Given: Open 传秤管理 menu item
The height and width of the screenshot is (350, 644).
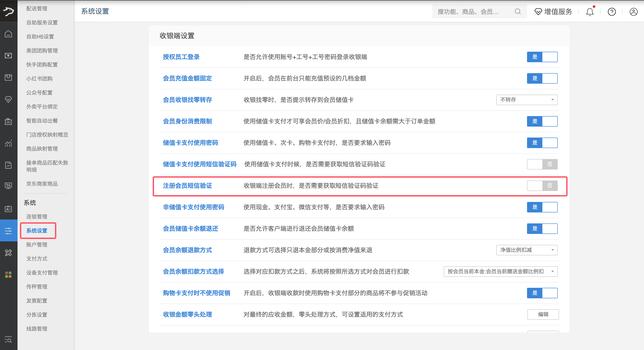Looking at the screenshot, I should click(37, 286).
